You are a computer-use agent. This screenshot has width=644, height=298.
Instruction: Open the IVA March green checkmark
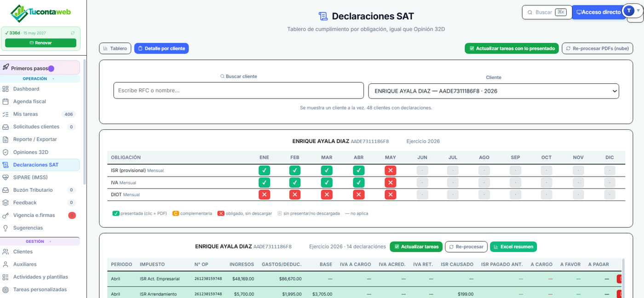coord(327,183)
